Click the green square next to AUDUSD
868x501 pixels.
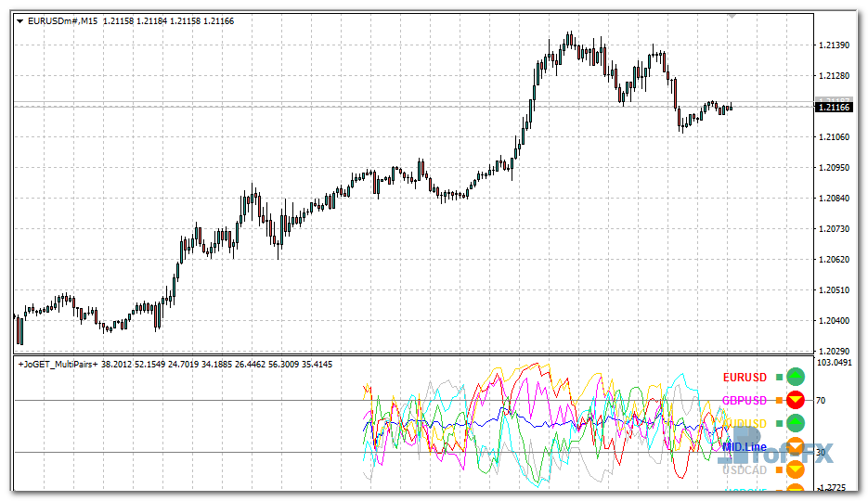pyautogui.click(x=779, y=424)
